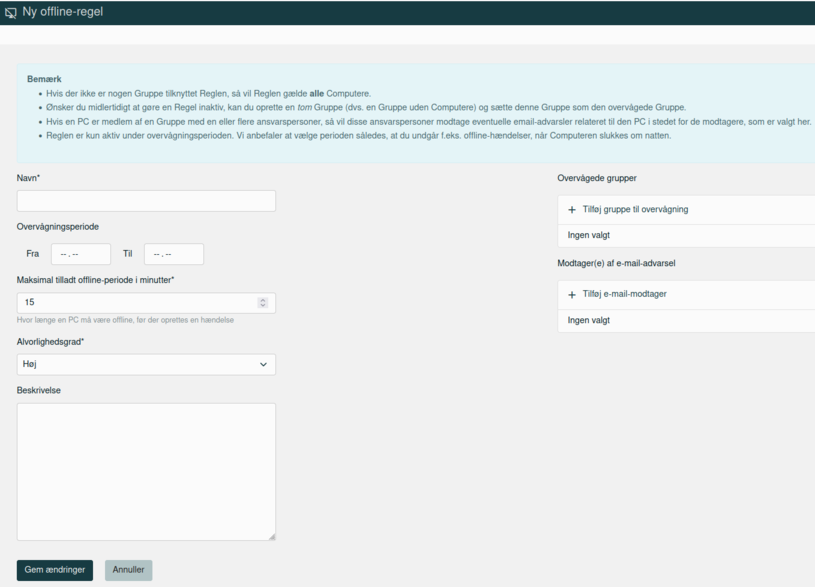Image resolution: width=815 pixels, height=587 pixels.
Task: Click 'Ingen valgt' under Overvågede grupper
Action: 588,236
